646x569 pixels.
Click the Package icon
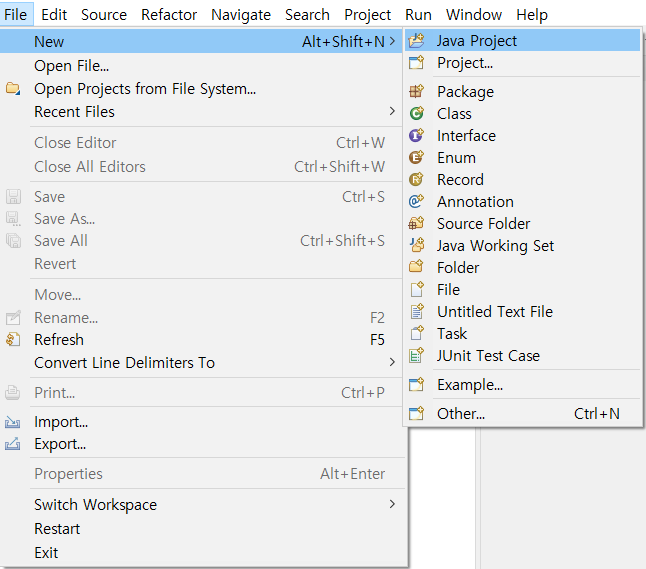(417, 91)
